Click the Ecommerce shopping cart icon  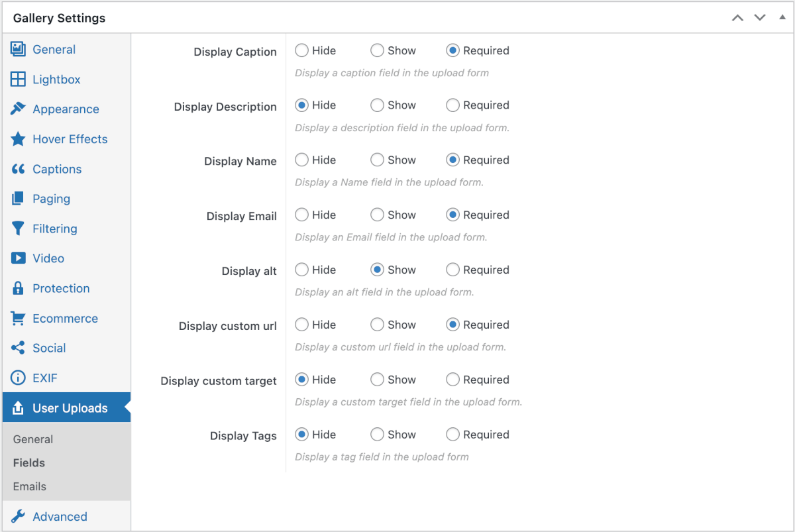pyautogui.click(x=18, y=318)
